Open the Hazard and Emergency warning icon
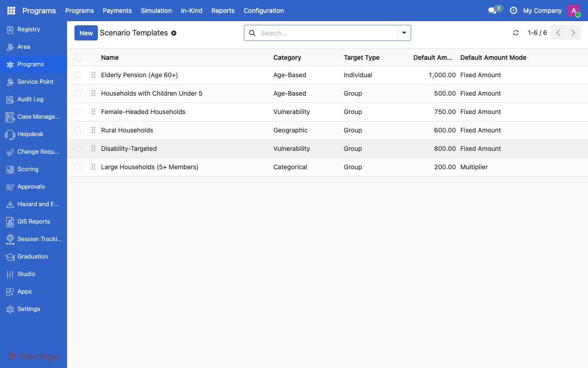 10,204
